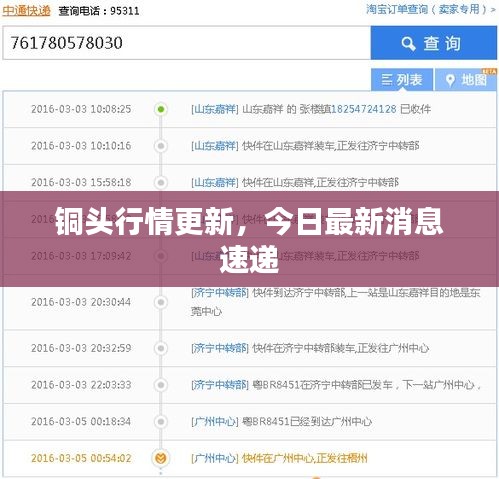Click text 快件在济宁中转部装车,正发往广州中心
This screenshot has width=499, height=479.
tap(341, 348)
